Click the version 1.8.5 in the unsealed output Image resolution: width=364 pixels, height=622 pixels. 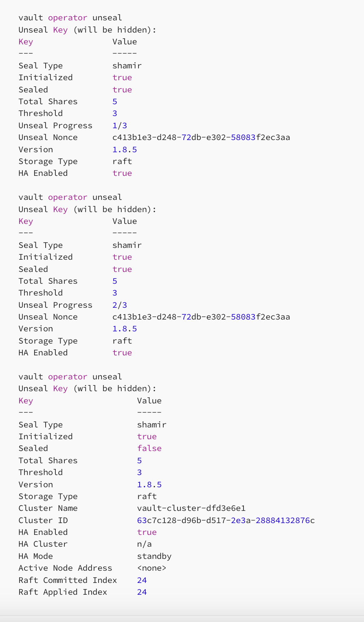149,484
